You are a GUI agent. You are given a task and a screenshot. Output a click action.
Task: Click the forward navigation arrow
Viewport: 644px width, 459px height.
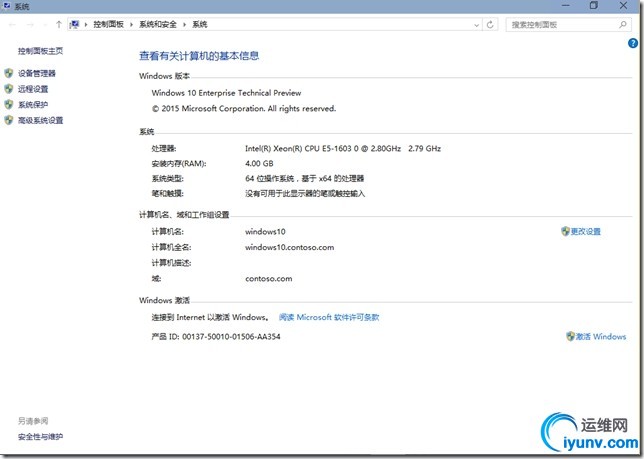[x=30, y=25]
